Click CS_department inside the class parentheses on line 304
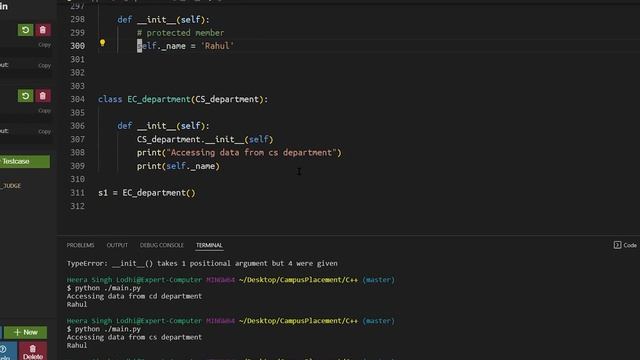The image size is (640, 360). (227, 99)
